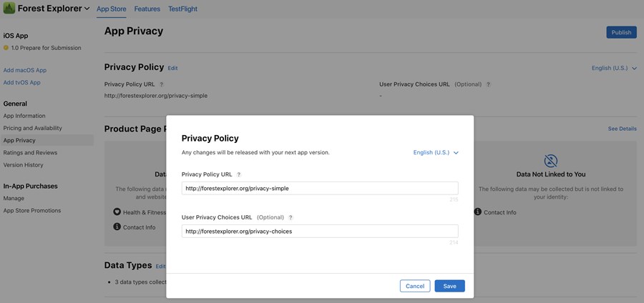The height and width of the screenshot is (303, 644).
Task: Open Manage under In-App Purchases
Action: pos(14,198)
